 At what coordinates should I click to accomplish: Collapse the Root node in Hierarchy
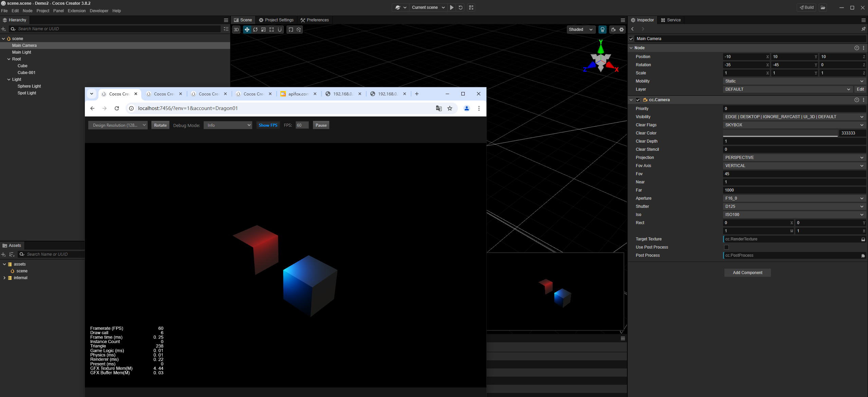coord(9,59)
